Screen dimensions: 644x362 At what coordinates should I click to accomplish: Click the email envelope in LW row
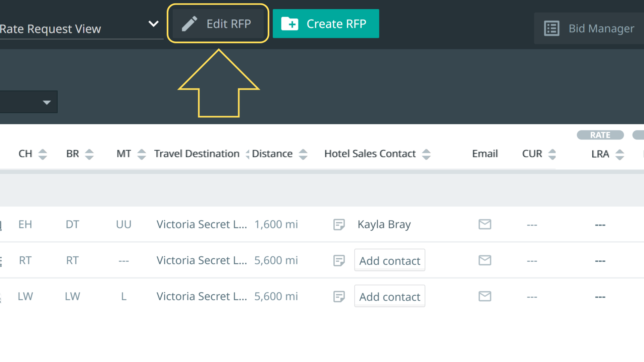click(x=485, y=296)
